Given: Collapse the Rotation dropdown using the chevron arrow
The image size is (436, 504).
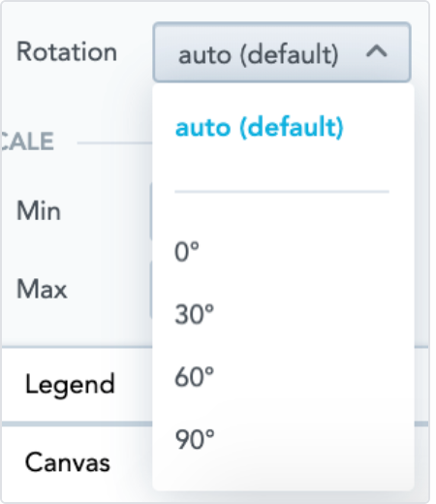Looking at the screenshot, I should [x=377, y=52].
